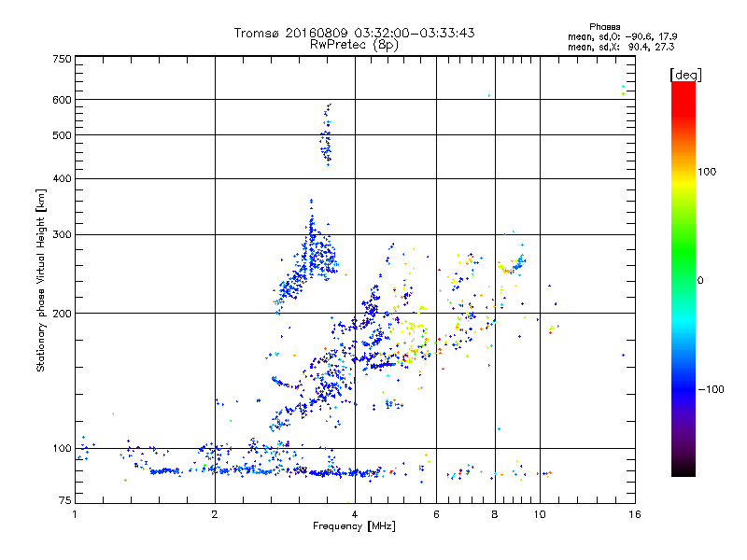Click the colorbar tick label '-100'

coord(711,389)
